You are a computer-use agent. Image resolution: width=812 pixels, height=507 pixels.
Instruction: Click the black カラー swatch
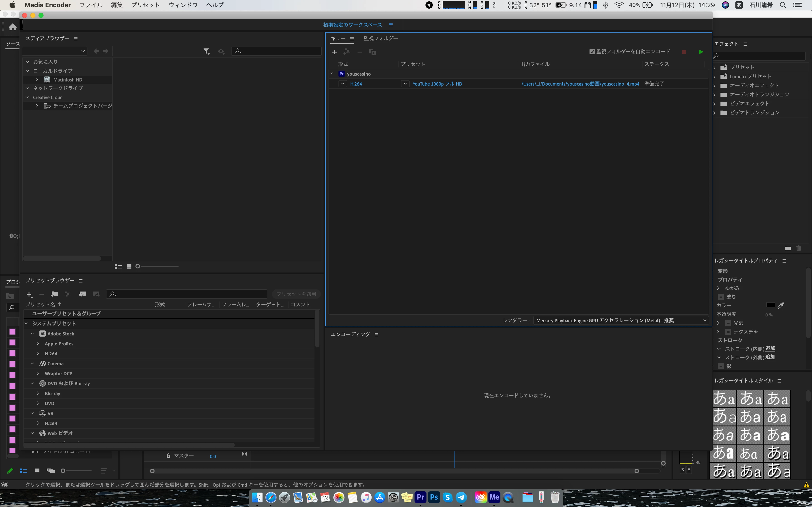pos(770,305)
